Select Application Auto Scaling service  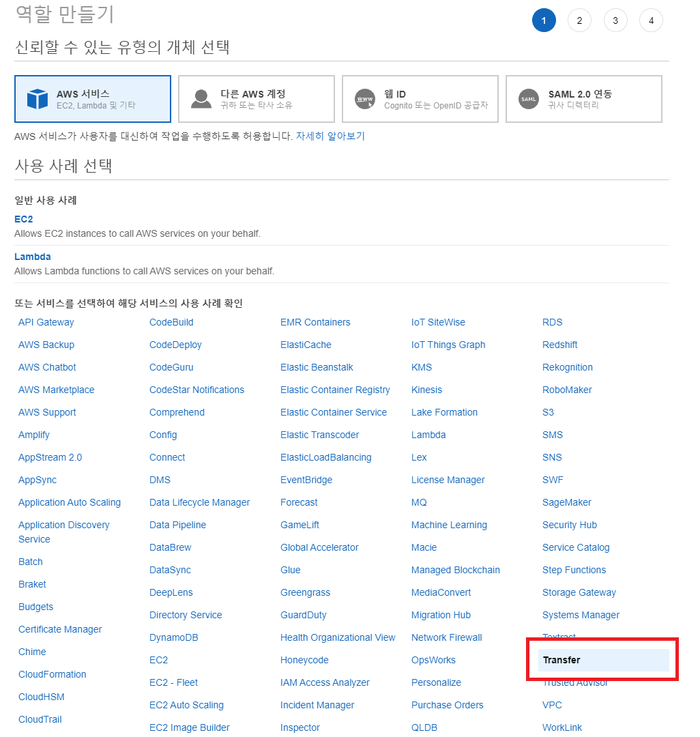point(70,502)
